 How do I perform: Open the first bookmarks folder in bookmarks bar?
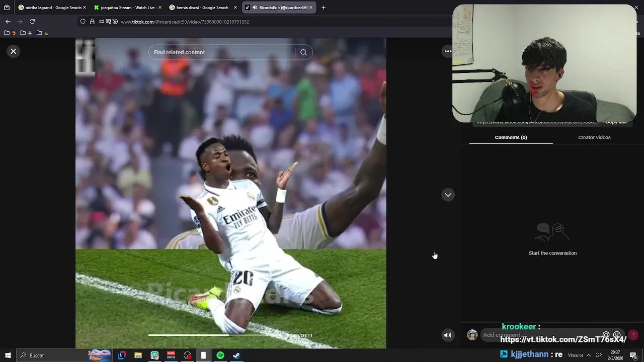tap(10, 33)
